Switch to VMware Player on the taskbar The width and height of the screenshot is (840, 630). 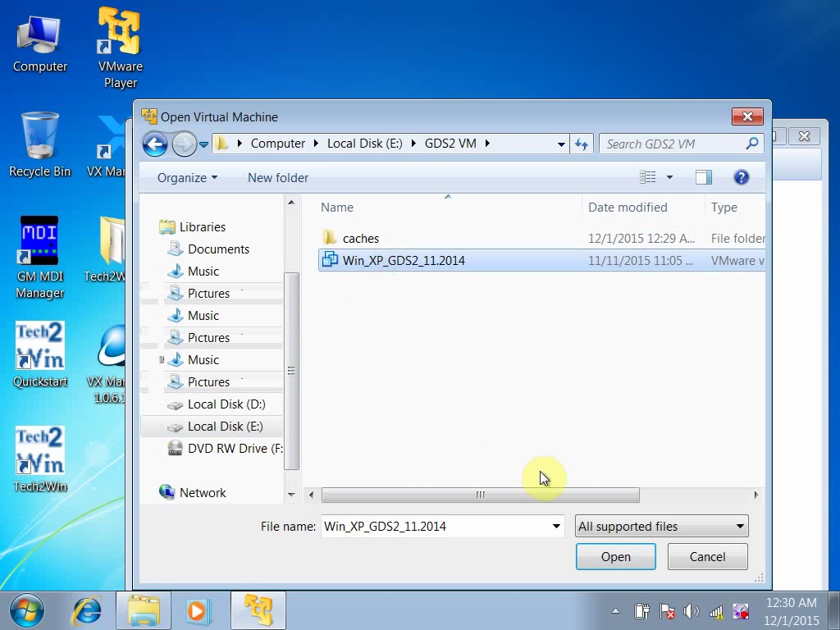[x=258, y=610]
